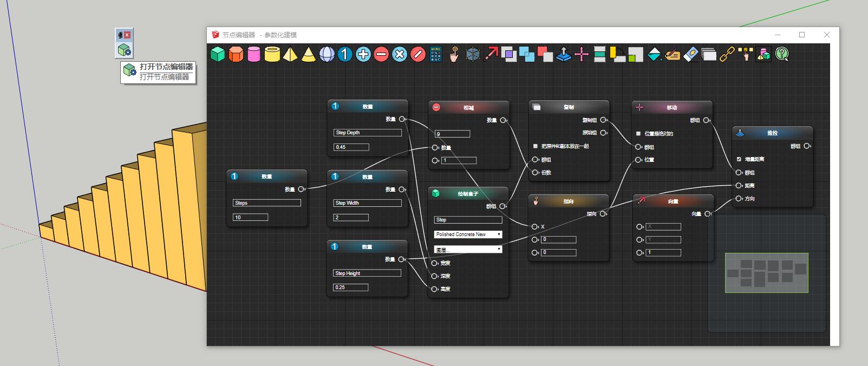
Task: Open the 图层 layer dropdown in box node
Action: point(468,250)
